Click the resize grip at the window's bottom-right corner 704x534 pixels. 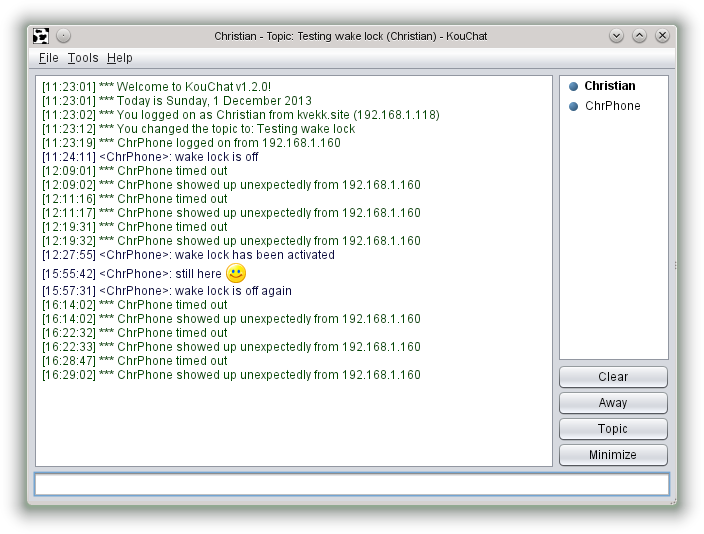point(673,501)
